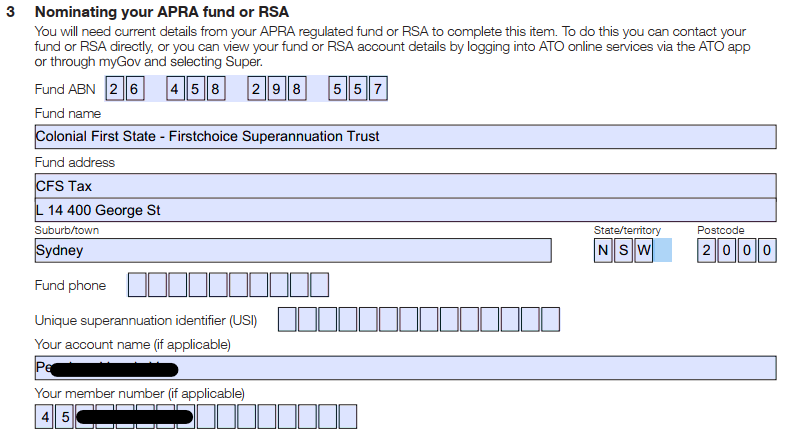
Task: Click the Fund name field
Action: (x=405, y=136)
